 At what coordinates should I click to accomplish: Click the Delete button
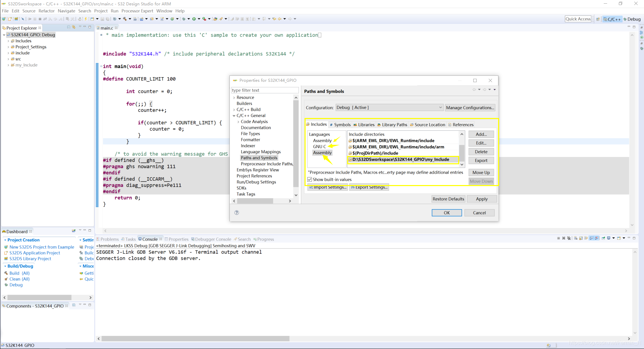(481, 152)
